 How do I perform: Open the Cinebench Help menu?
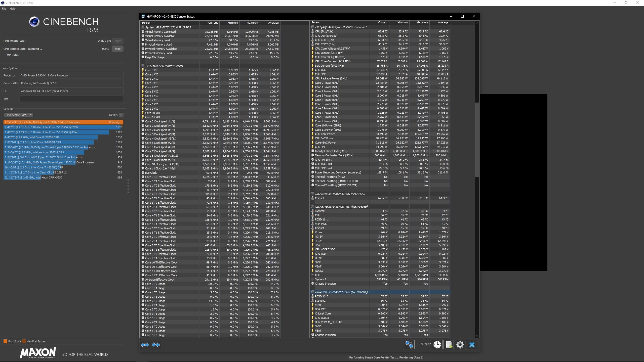[13, 9]
